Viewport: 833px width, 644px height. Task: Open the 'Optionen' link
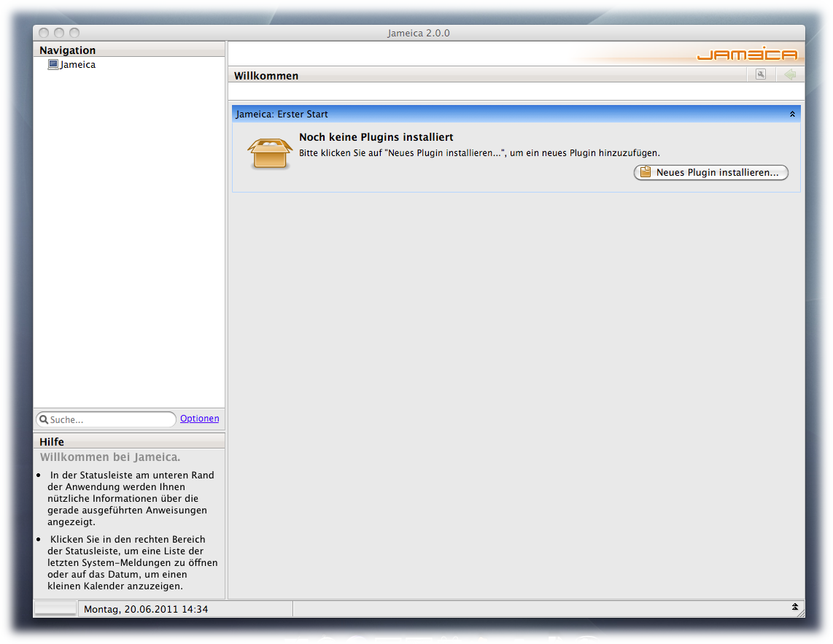coord(200,418)
